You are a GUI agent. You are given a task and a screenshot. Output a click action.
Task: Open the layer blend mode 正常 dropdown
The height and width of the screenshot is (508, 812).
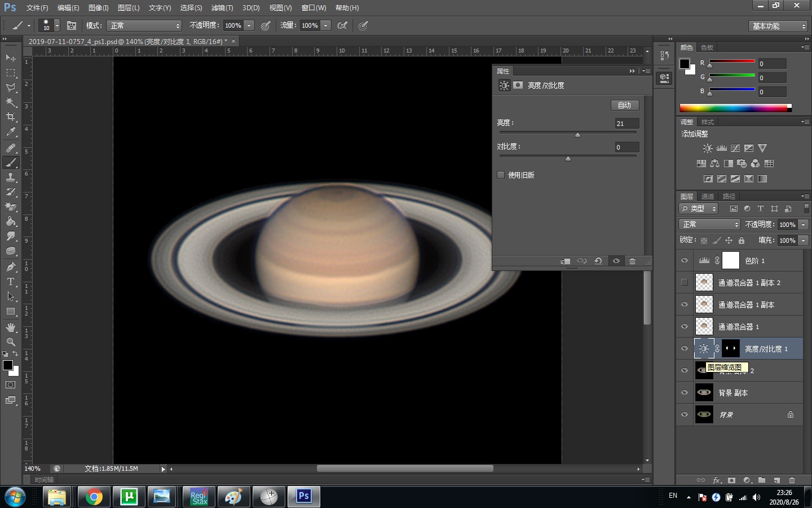coord(709,224)
